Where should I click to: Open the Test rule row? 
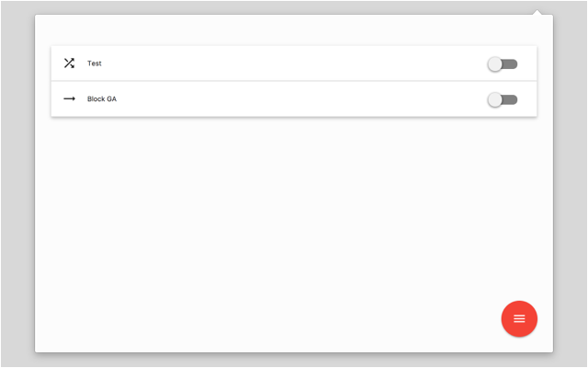coord(294,63)
